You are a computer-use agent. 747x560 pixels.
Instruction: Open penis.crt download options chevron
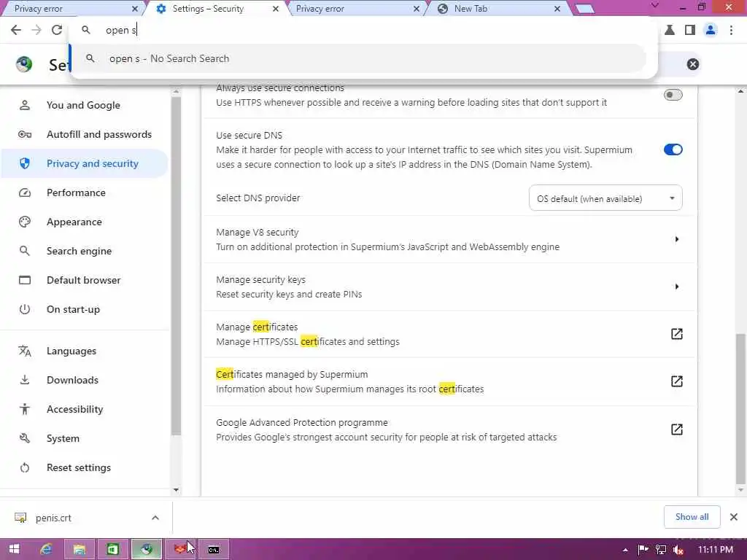[x=155, y=518]
